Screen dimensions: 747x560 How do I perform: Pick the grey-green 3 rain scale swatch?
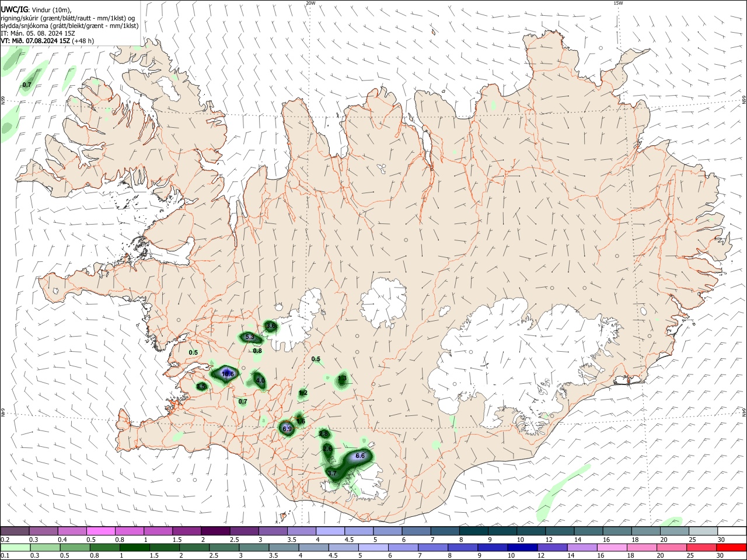tap(253, 548)
